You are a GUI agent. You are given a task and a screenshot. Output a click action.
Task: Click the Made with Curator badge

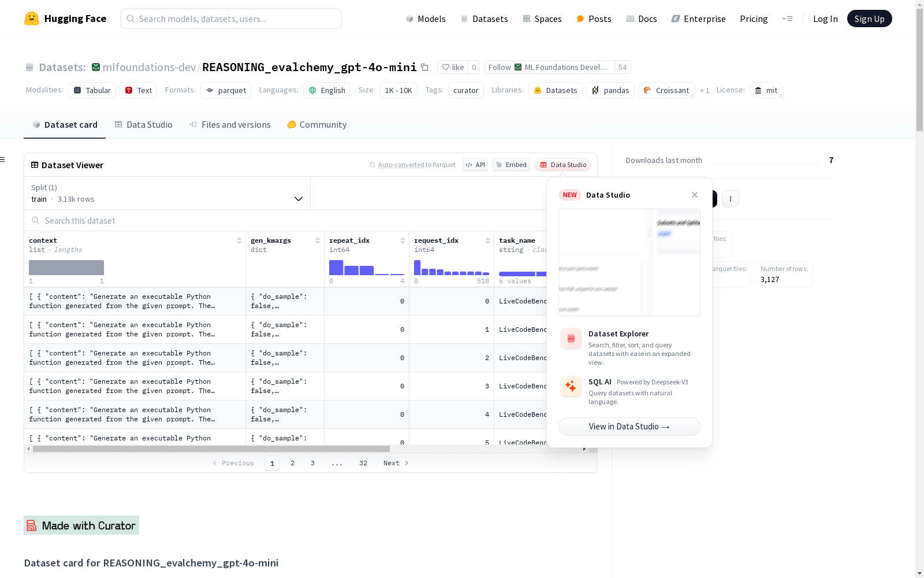coord(81,525)
